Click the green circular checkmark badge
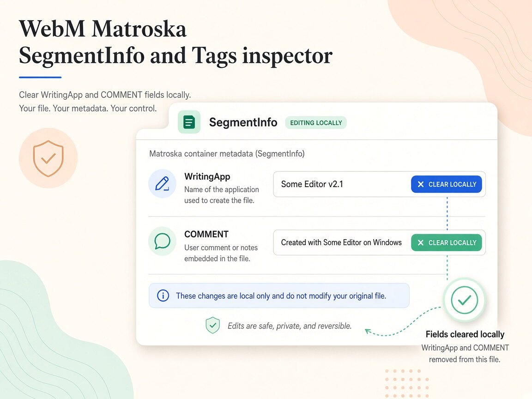 [x=464, y=300]
